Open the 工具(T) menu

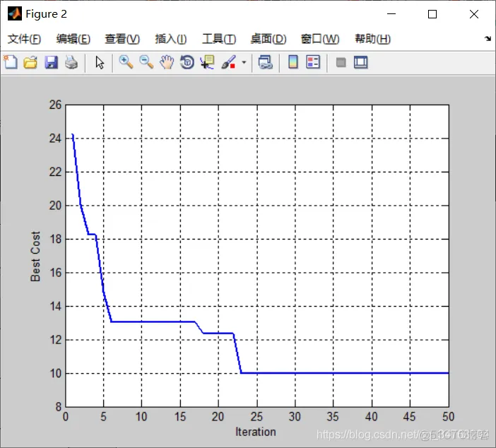pyautogui.click(x=219, y=39)
